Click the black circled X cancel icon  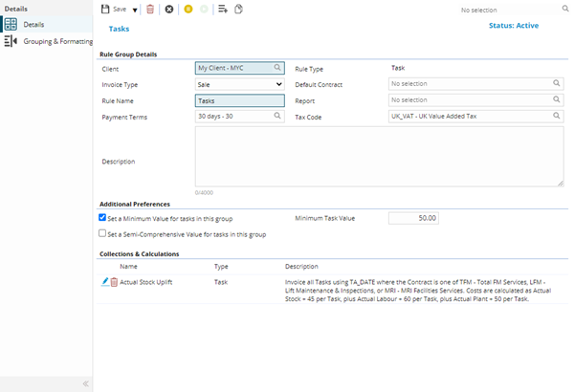tap(169, 9)
